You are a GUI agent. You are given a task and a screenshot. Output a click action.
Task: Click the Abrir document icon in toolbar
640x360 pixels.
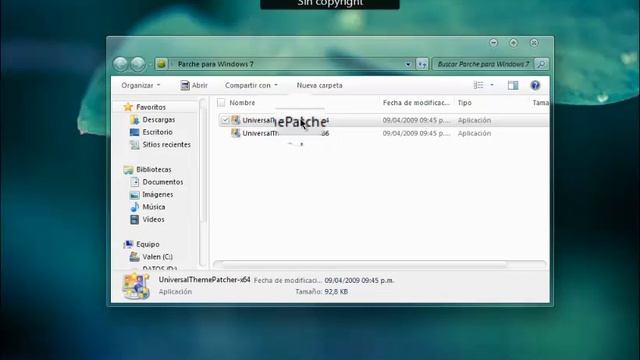185,85
